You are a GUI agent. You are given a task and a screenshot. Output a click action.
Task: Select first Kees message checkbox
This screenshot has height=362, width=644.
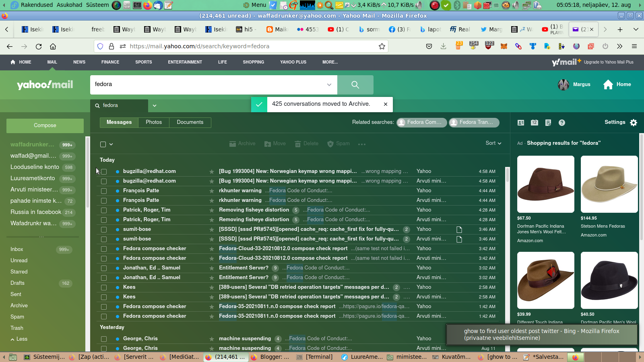click(104, 288)
